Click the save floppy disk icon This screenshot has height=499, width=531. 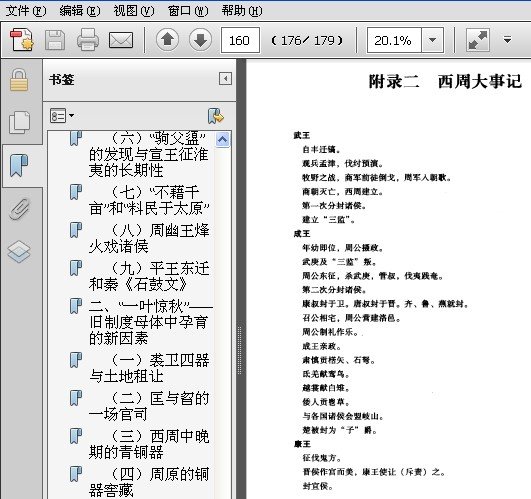(x=55, y=40)
